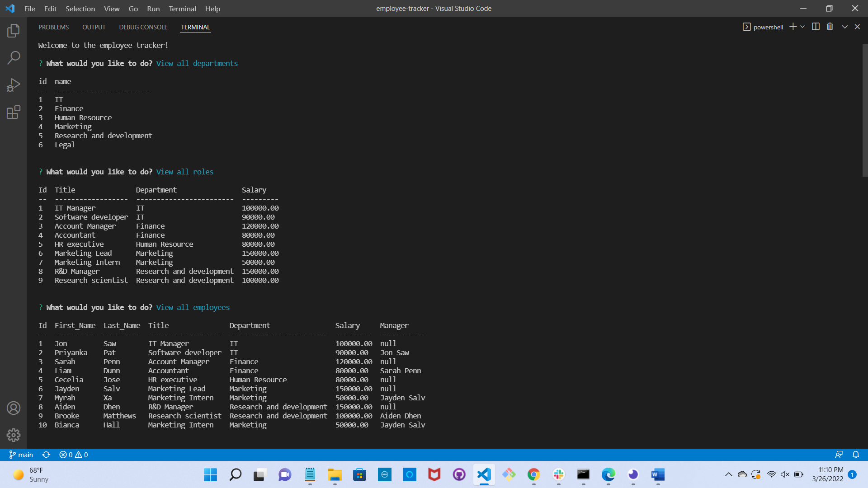This screenshot has width=868, height=488.
Task: Split the terminal pane
Action: 816,27
